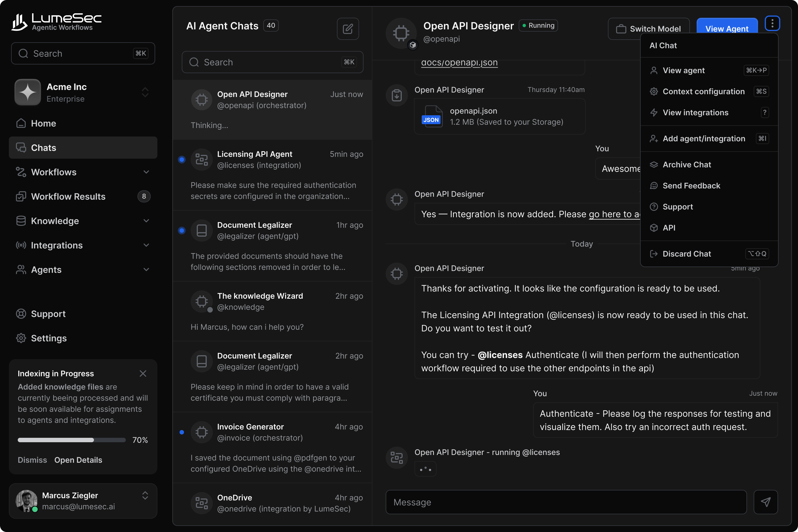
Task: Choose Add agent/integration menu entry
Action: 709,139
